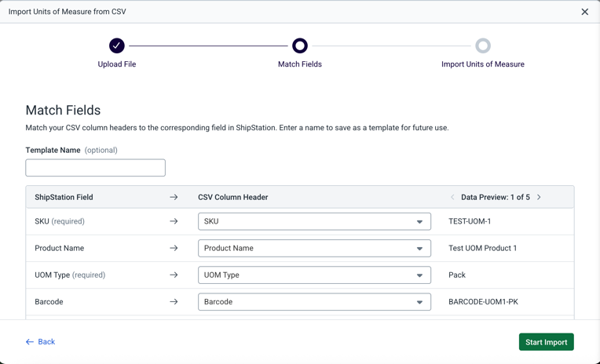Open the UOM Type column header dropdown
The width and height of the screenshot is (600, 364).
click(x=315, y=275)
